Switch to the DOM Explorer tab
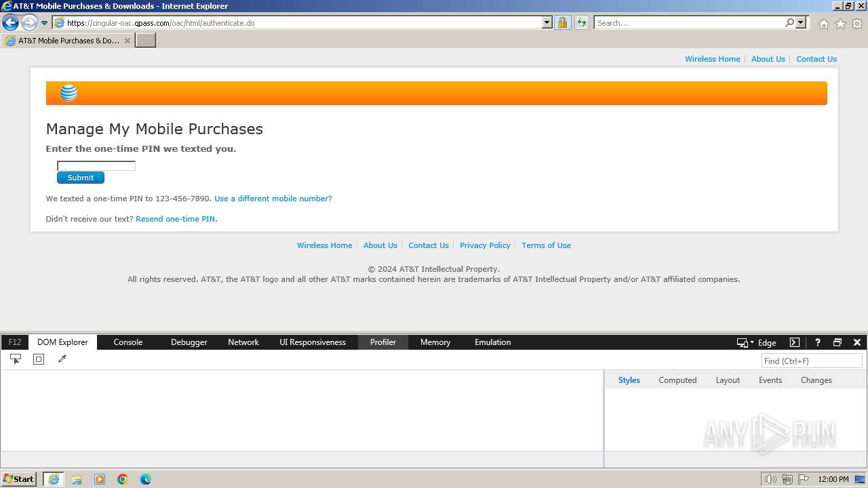 point(62,342)
